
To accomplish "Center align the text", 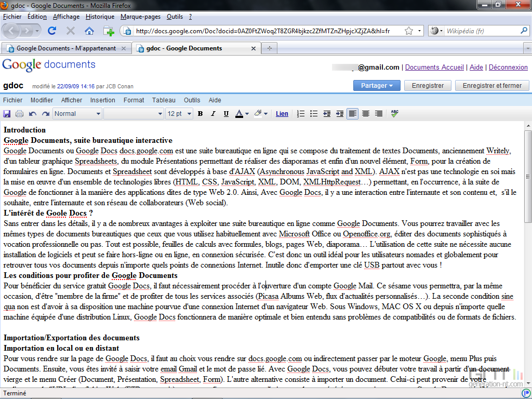I will [365, 114].
